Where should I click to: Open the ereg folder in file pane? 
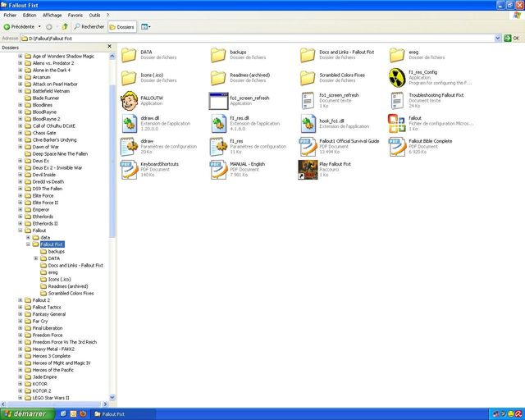click(x=397, y=55)
